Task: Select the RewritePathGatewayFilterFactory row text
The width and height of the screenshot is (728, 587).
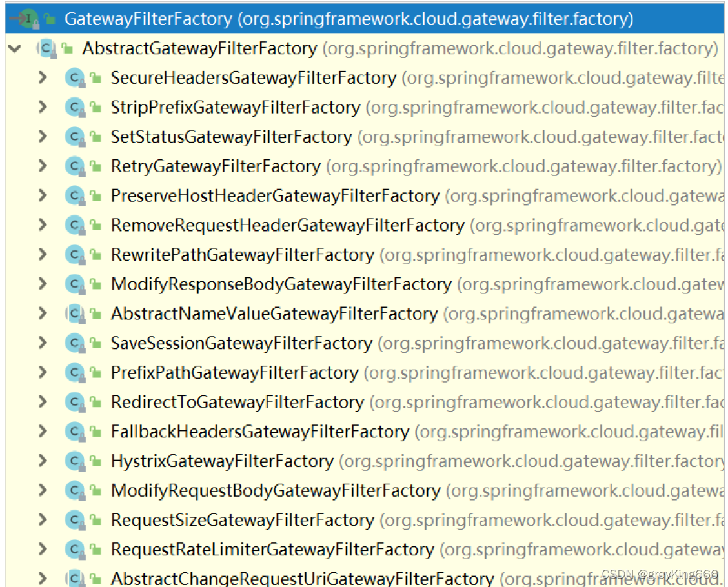Action: click(417, 255)
